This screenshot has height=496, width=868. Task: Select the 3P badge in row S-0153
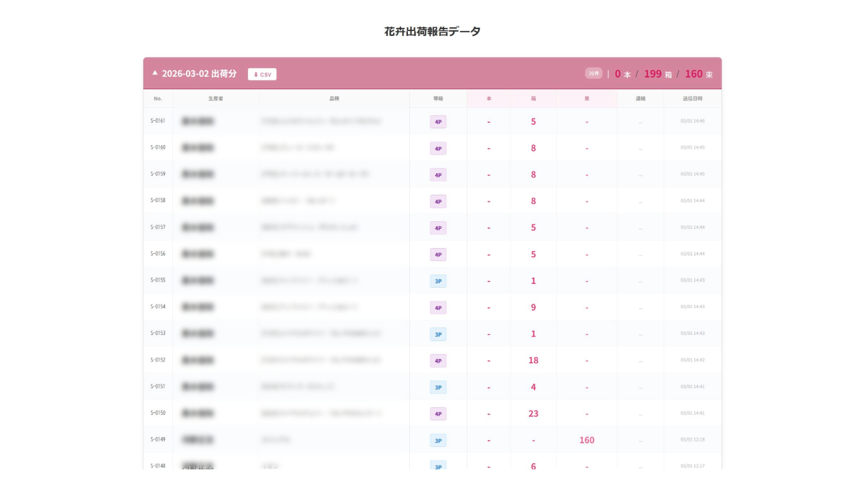click(x=438, y=334)
